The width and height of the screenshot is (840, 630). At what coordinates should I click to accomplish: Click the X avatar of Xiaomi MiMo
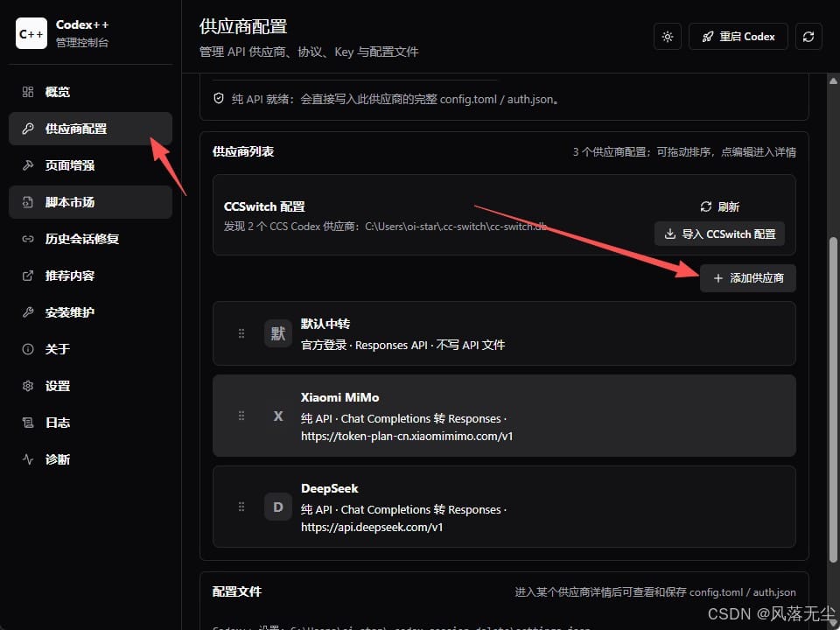pyautogui.click(x=278, y=416)
